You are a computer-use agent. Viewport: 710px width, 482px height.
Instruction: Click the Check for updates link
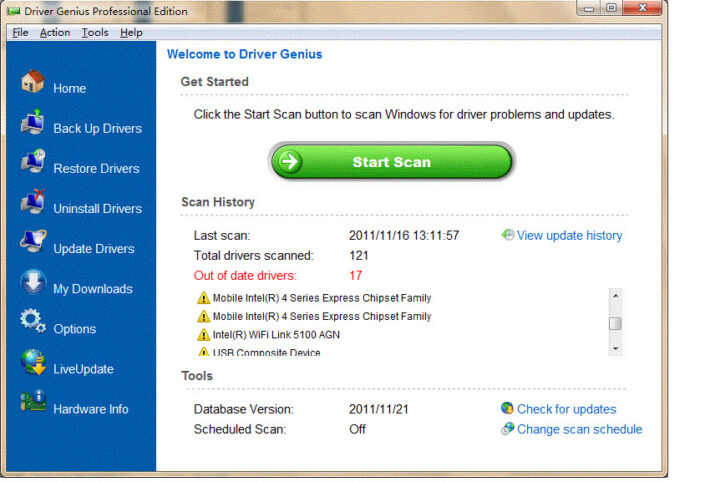click(566, 409)
